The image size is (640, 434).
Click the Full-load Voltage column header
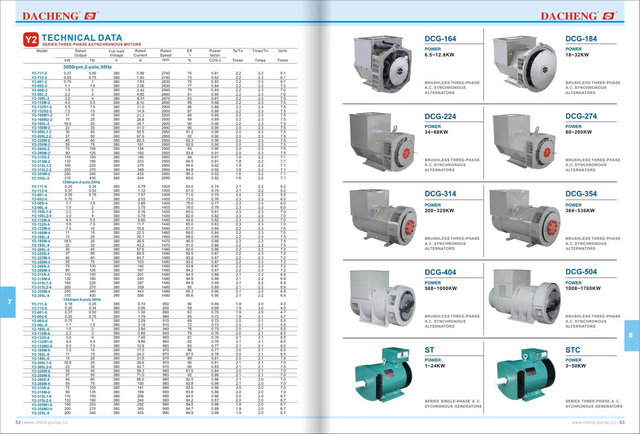[116, 53]
